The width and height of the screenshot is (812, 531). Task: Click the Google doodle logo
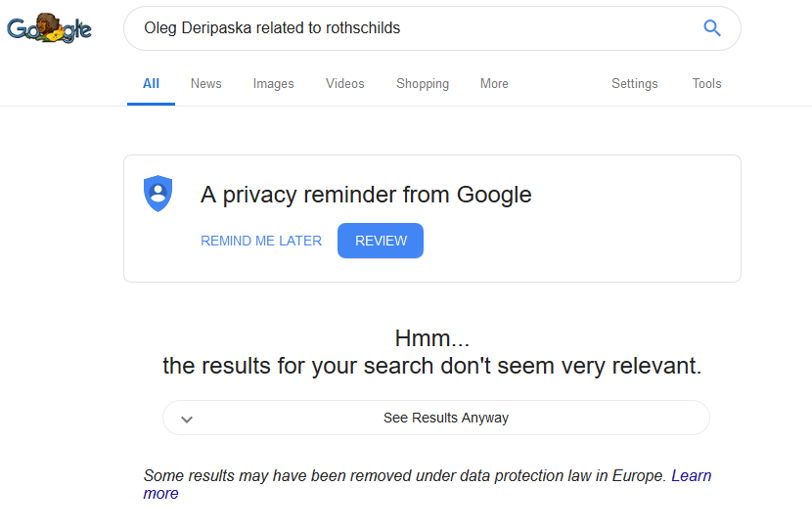point(49,27)
